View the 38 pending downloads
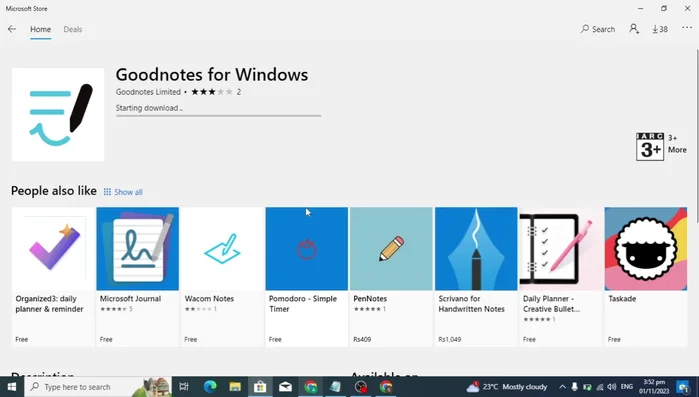699x397 pixels. coord(660,29)
